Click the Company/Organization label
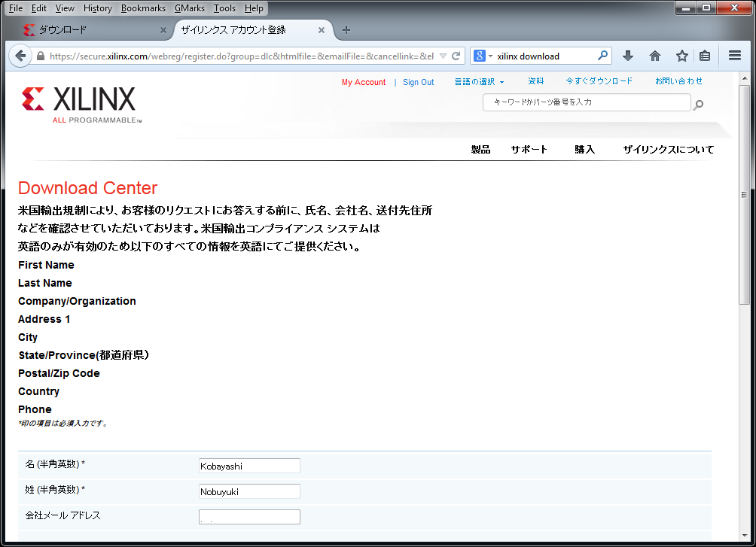 pyautogui.click(x=77, y=301)
